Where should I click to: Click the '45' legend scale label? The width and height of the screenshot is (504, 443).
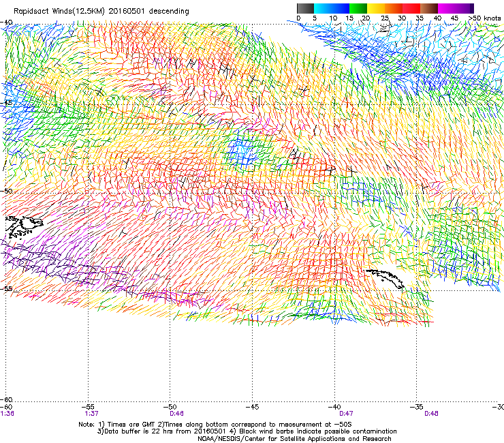coord(454,18)
